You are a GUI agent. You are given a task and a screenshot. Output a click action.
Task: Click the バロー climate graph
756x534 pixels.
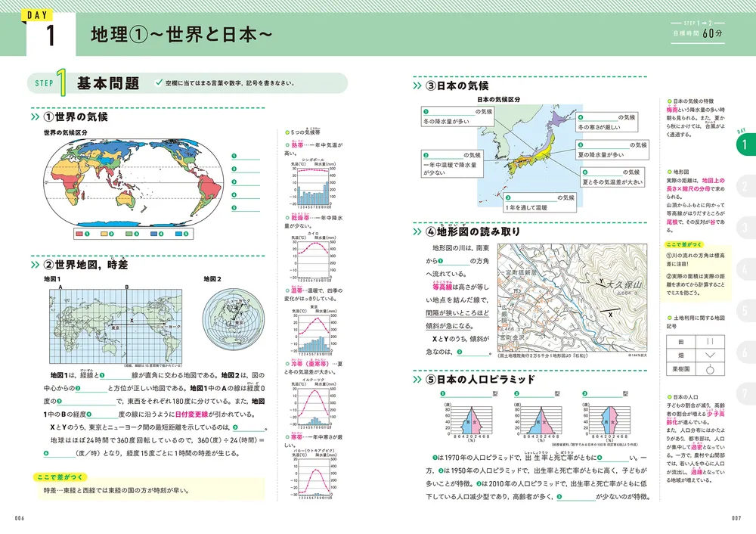314,474
